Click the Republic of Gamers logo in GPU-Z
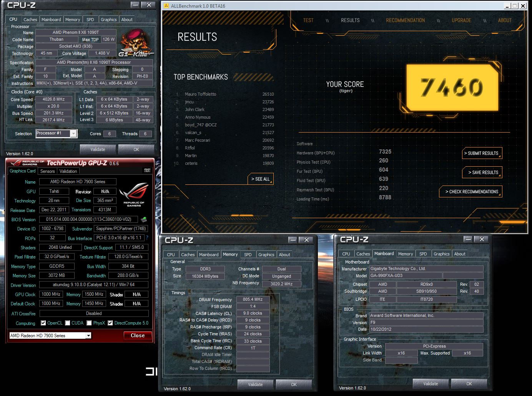 point(134,194)
